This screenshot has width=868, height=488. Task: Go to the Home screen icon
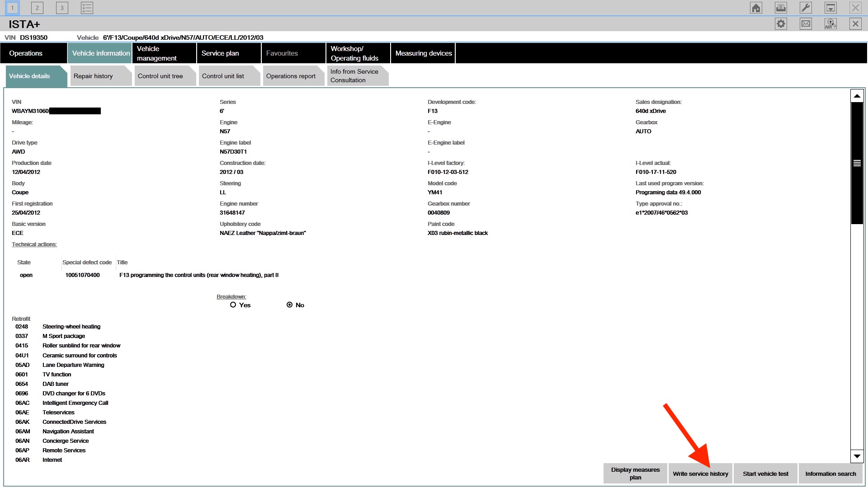[756, 8]
